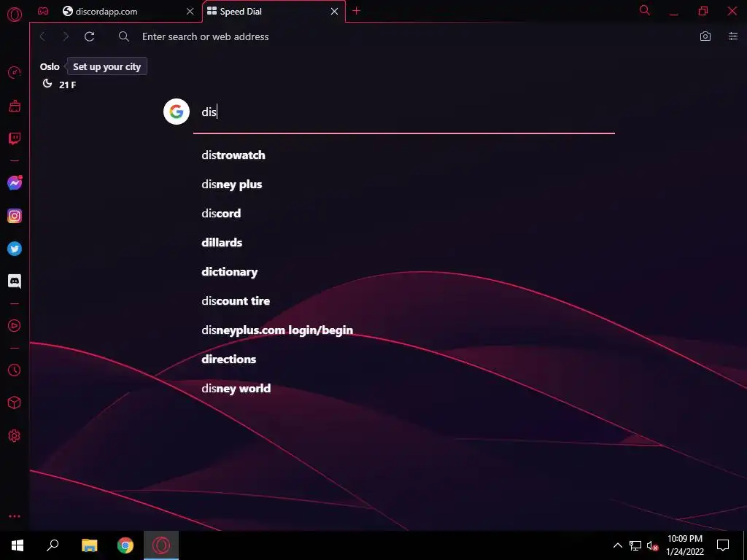Open GX Control speedometer in sidebar

[15, 72]
